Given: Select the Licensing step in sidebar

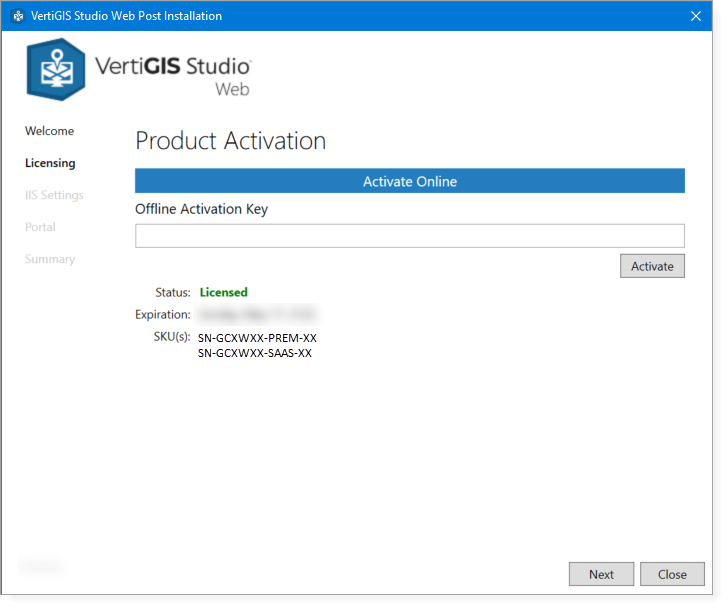Looking at the screenshot, I should [50, 163].
